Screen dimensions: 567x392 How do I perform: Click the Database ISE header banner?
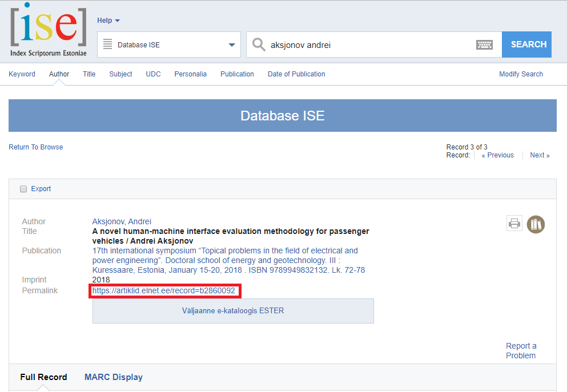283,116
